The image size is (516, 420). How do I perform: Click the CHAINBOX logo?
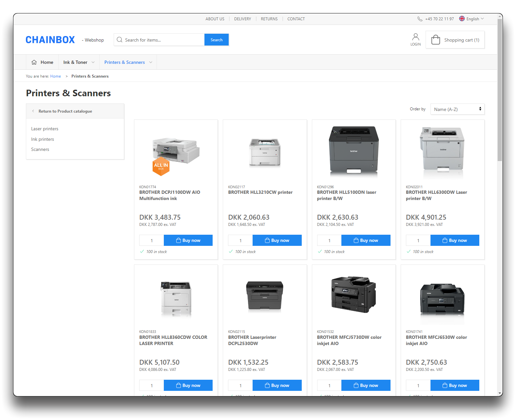coord(50,40)
